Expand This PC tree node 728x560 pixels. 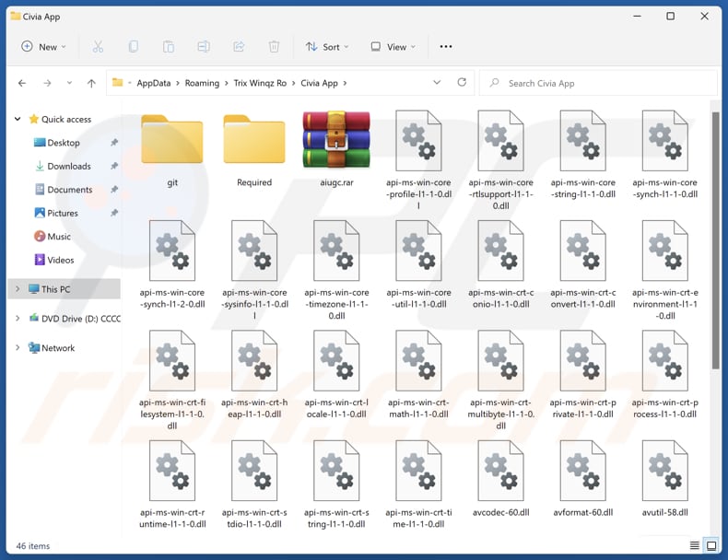point(18,289)
